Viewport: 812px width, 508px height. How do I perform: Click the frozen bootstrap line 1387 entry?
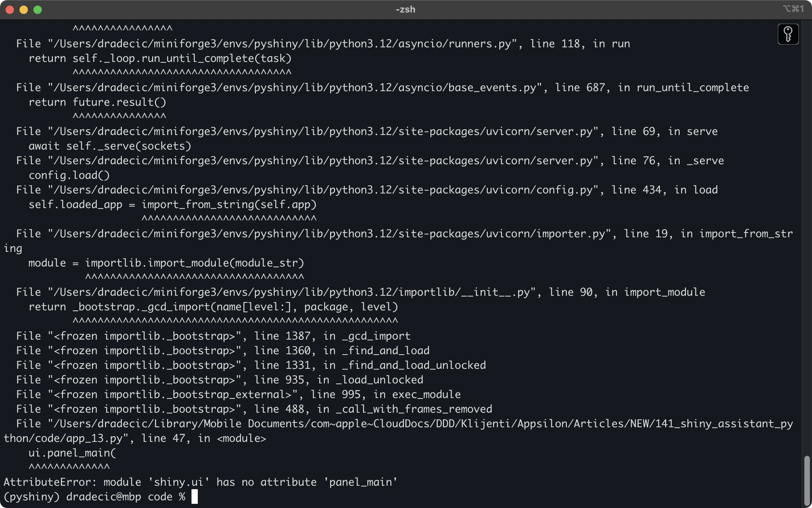click(x=213, y=336)
